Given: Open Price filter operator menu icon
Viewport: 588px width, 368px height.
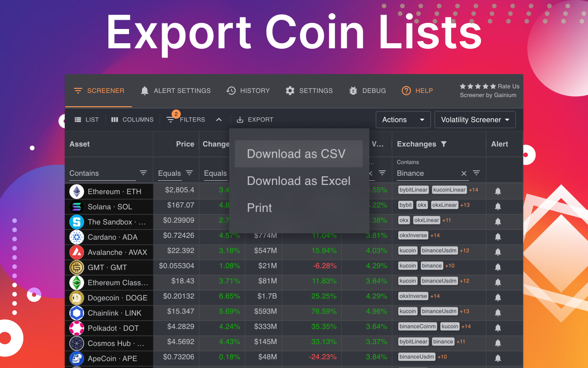Looking at the screenshot, I should coord(189,173).
